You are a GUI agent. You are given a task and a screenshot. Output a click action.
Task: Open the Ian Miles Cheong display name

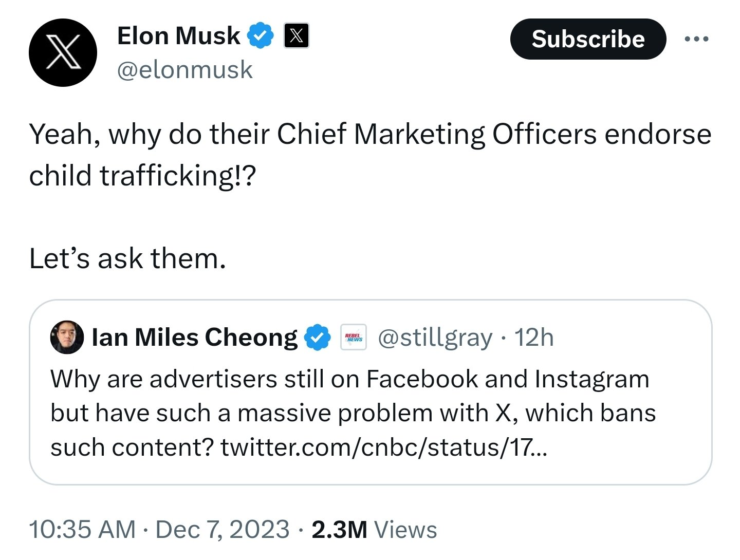coord(194,338)
